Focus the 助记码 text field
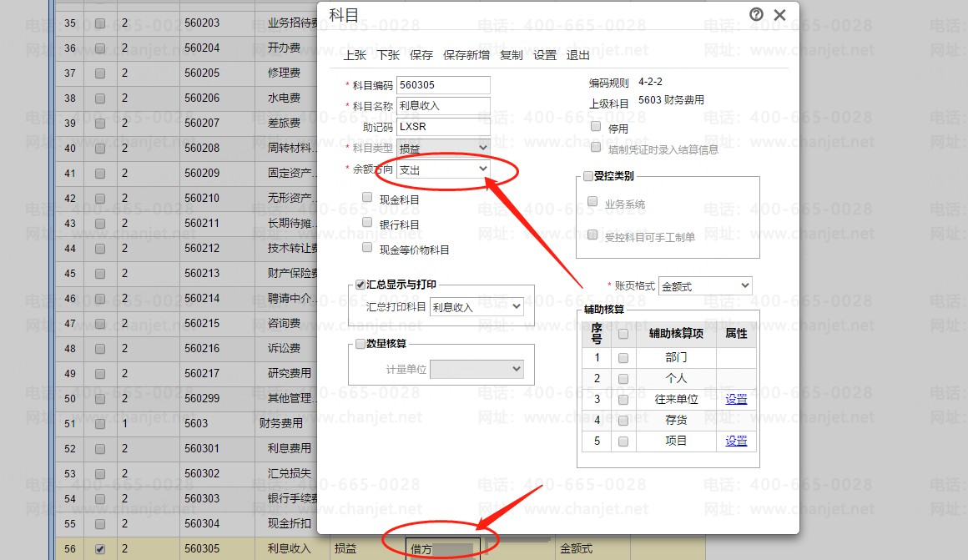 (x=443, y=127)
